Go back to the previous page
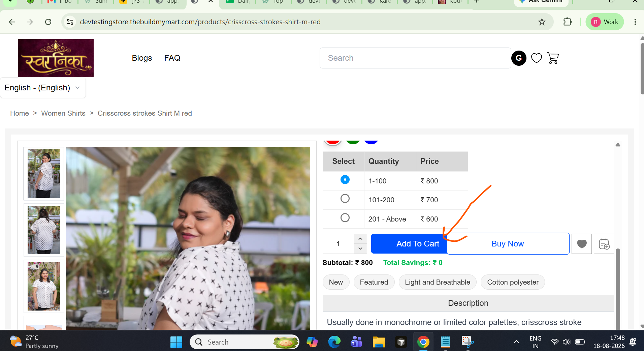The image size is (644, 351). pos(12,22)
